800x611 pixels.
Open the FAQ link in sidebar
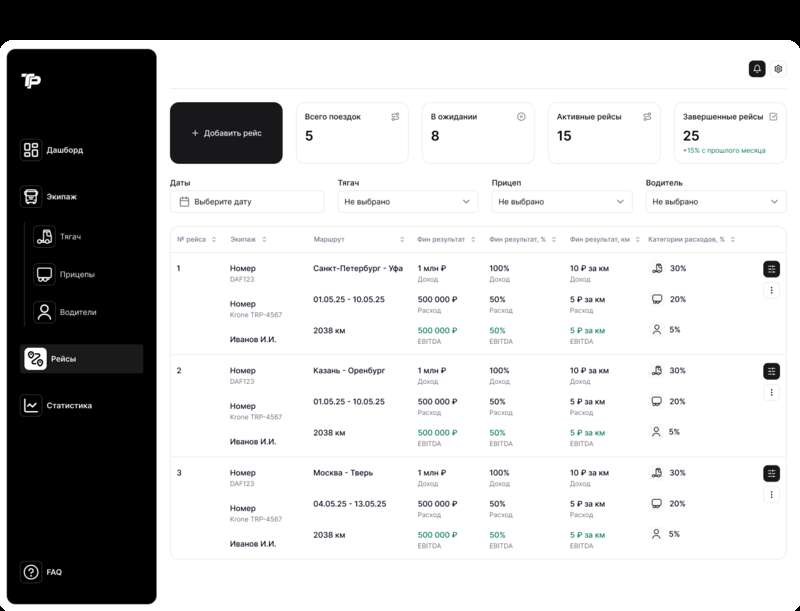(x=53, y=572)
